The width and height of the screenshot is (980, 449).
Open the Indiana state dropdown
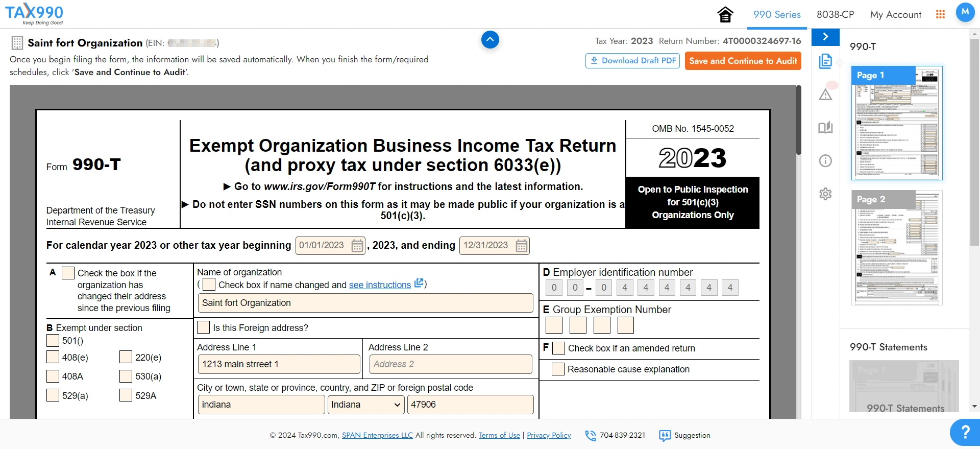[365, 405]
